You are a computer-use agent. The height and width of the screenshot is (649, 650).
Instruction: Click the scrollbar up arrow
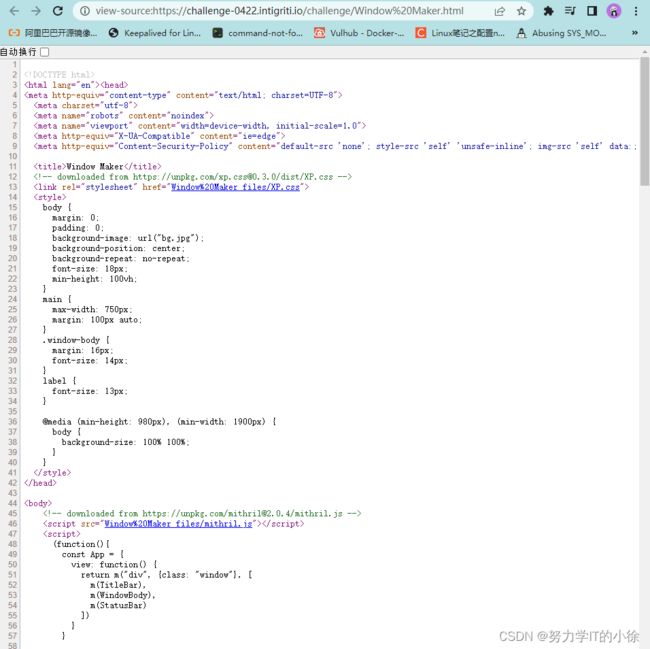(645, 52)
